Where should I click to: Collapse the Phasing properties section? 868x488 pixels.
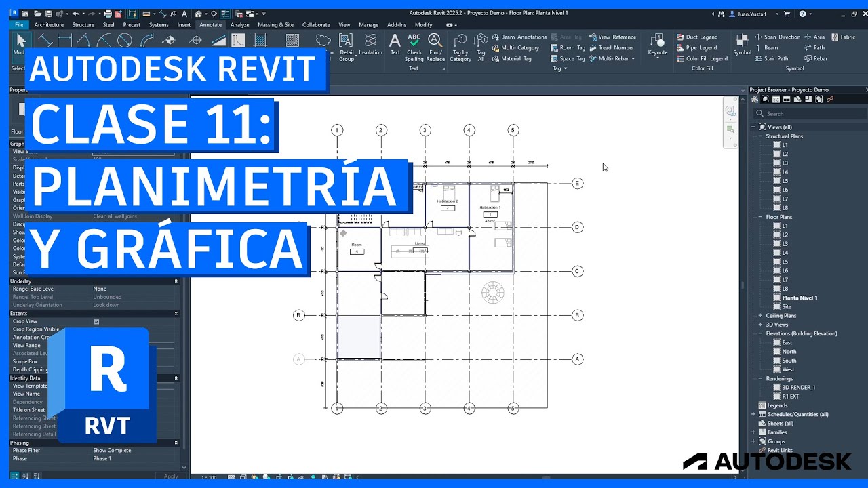176,443
